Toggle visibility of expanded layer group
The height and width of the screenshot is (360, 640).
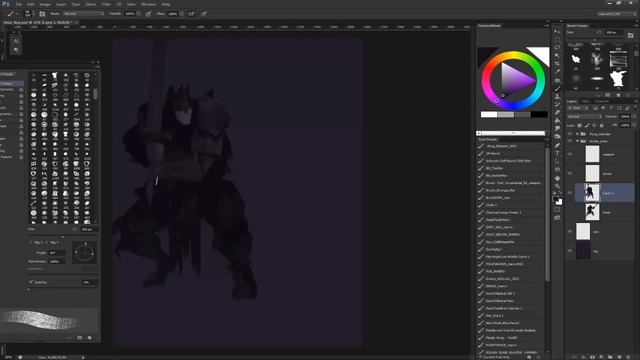point(570,141)
